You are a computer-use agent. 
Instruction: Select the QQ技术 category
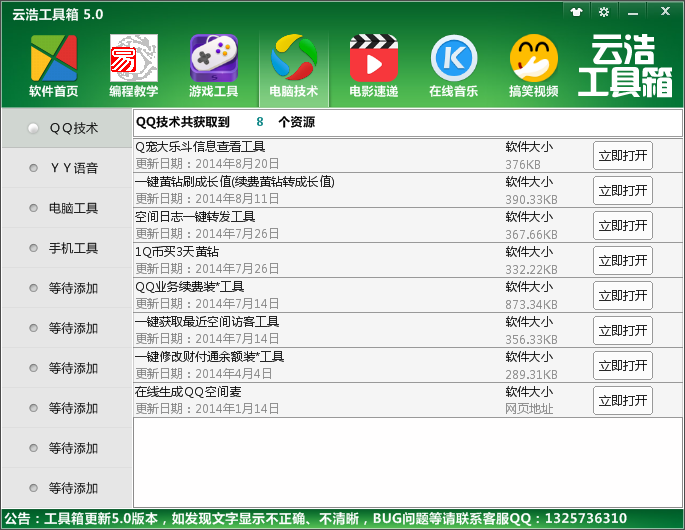click(x=67, y=128)
